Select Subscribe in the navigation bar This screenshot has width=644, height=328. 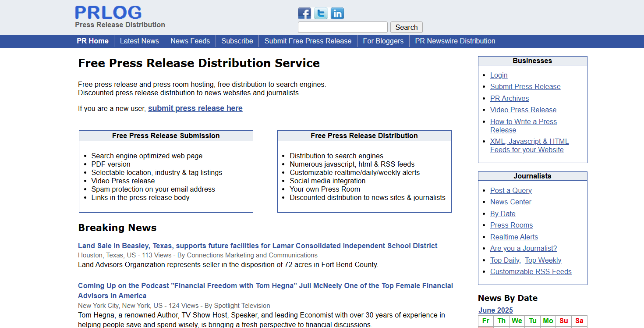237,41
